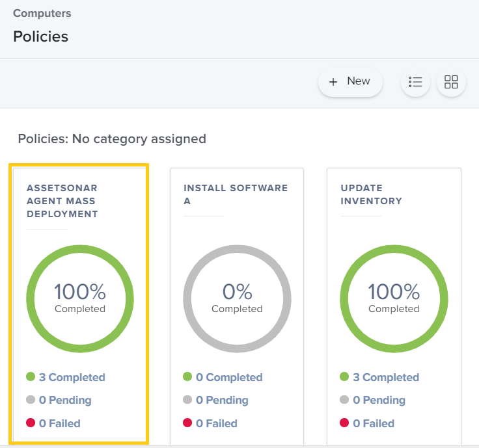The height and width of the screenshot is (448, 479).
Task: Click 0 Completed under Install Software A
Action: pyautogui.click(x=228, y=377)
